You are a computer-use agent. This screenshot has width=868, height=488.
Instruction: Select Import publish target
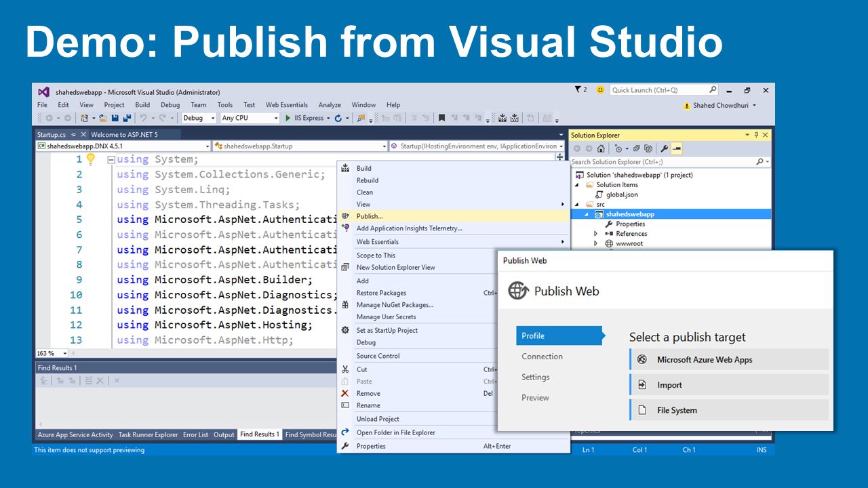click(x=729, y=385)
